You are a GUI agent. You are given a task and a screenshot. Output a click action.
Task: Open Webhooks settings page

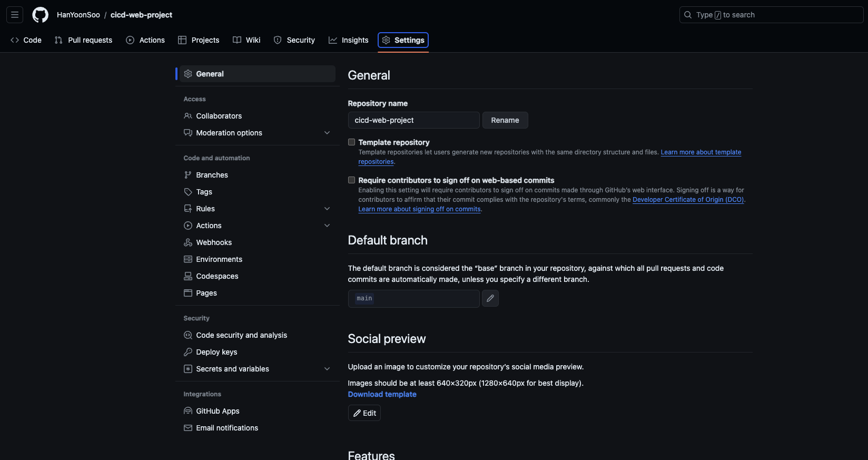pyautogui.click(x=258, y=242)
